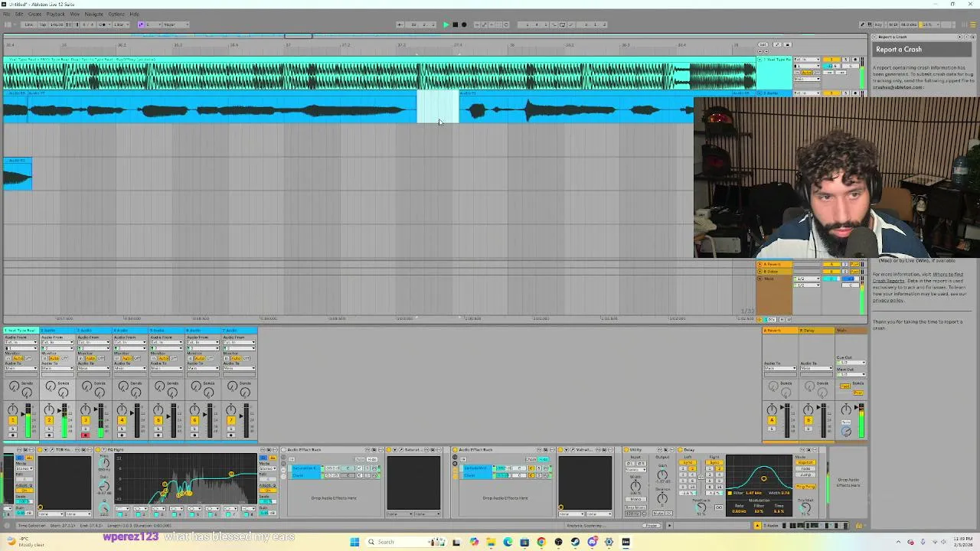Toggle mixer track 2 activator
Screen dimensions: 980x551
point(49,420)
